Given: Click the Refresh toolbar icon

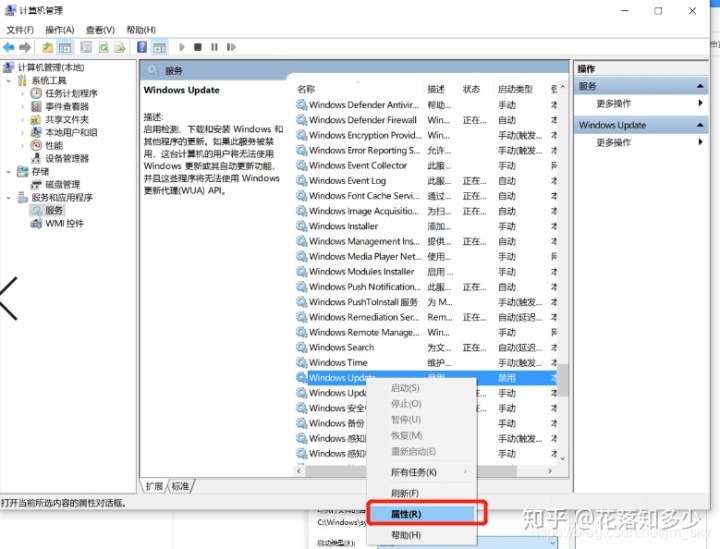Looking at the screenshot, I should (x=104, y=47).
